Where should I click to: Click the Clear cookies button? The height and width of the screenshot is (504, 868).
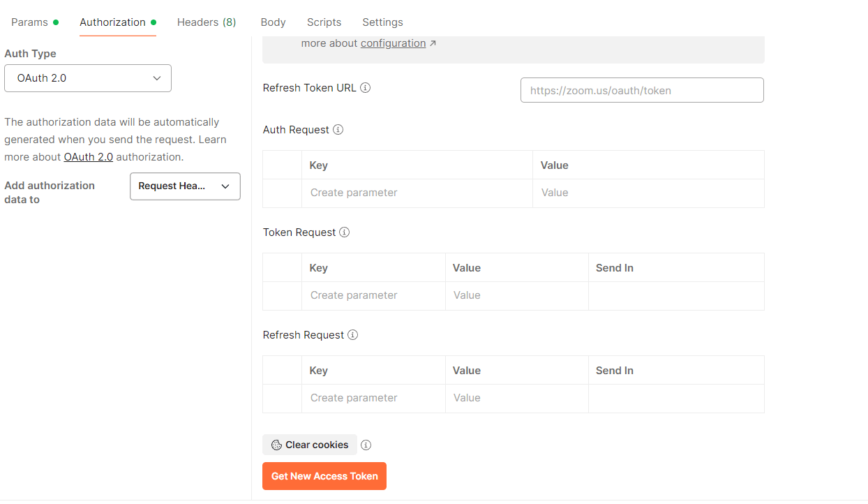point(309,445)
